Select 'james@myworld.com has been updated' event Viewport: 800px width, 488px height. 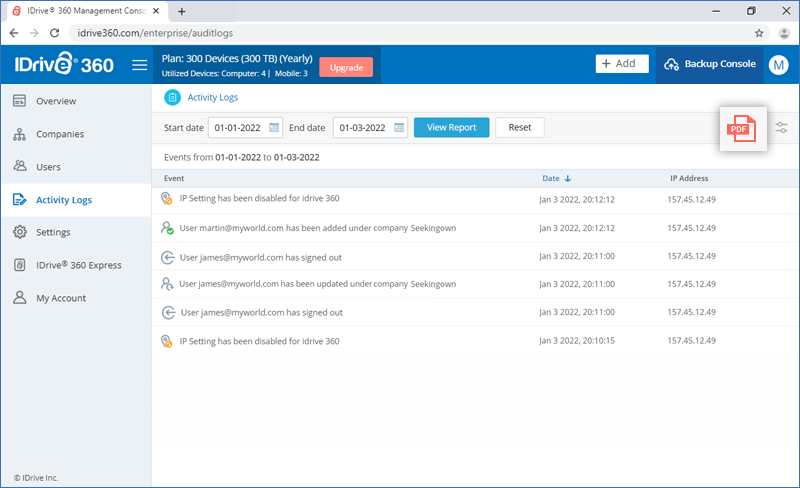[317, 284]
